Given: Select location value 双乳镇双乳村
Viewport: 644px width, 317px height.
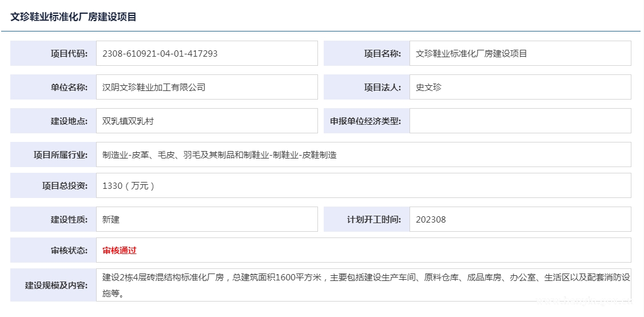Looking at the screenshot, I should pos(128,121).
